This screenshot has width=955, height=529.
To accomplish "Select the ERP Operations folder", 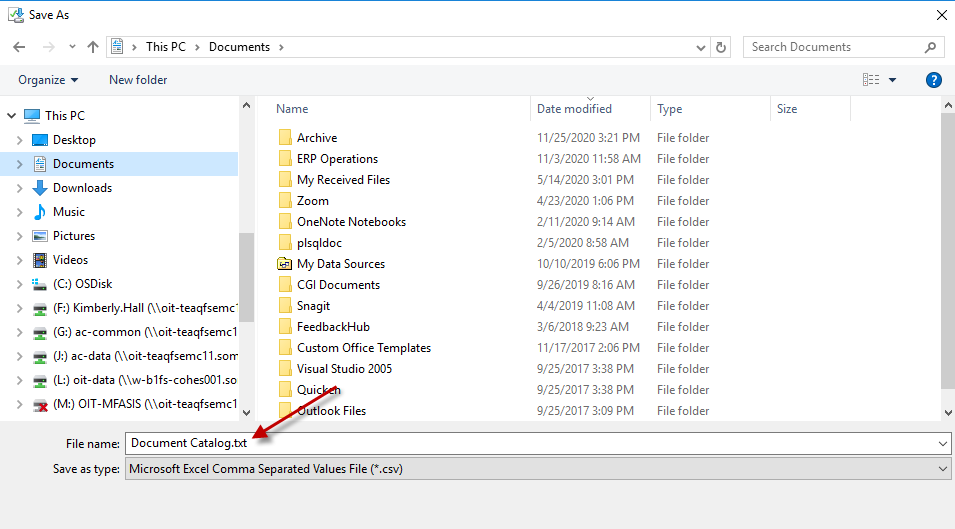I will 337,159.
